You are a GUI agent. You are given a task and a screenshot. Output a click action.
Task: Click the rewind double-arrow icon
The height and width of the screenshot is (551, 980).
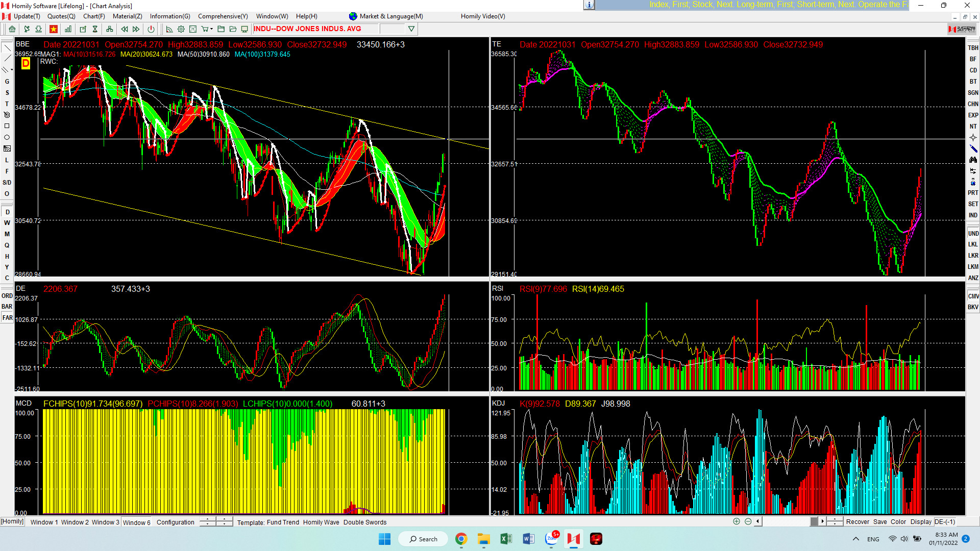pyautogui.click(x=124, y=29)
